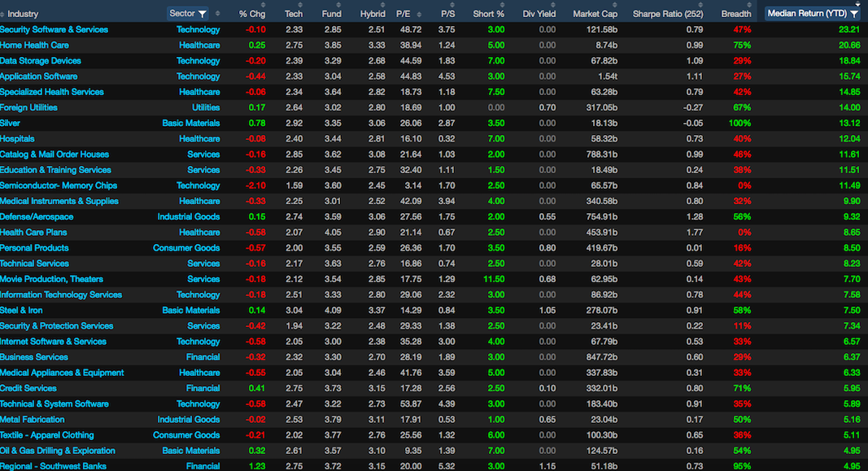This screenshot has height=471, width=868.
Task: Open Movie Production, Theaters link
Action: pyautogui.click(x=51, y=279)
